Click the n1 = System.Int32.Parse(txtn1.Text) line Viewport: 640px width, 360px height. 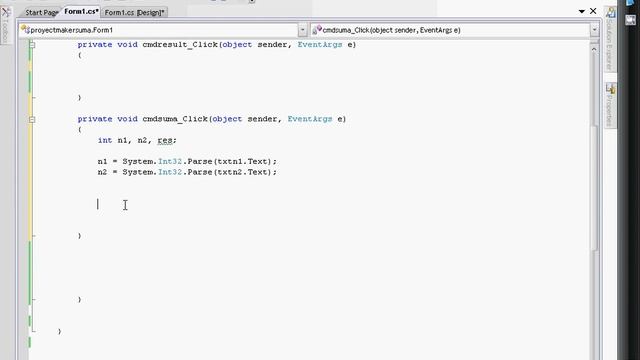click(x=187, y=161)
